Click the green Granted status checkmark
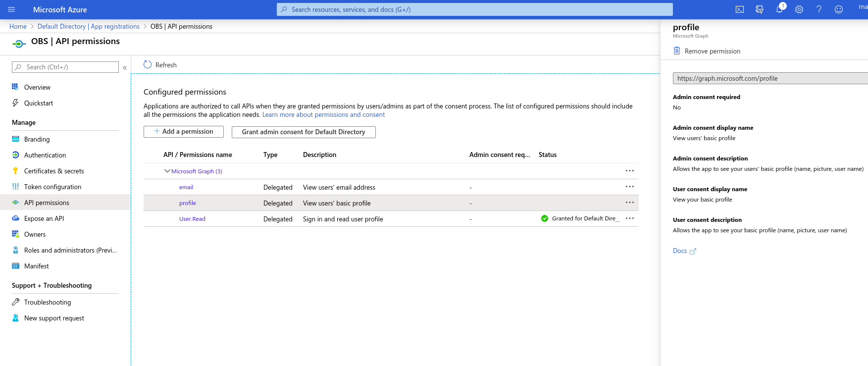 click(x=545, y=218)
